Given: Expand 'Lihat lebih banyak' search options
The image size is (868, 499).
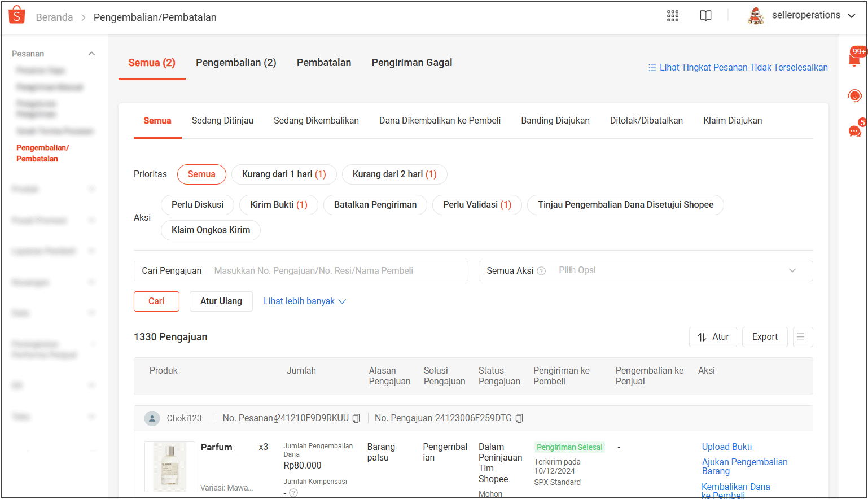Looking at the screenshot, I should 304,301.
